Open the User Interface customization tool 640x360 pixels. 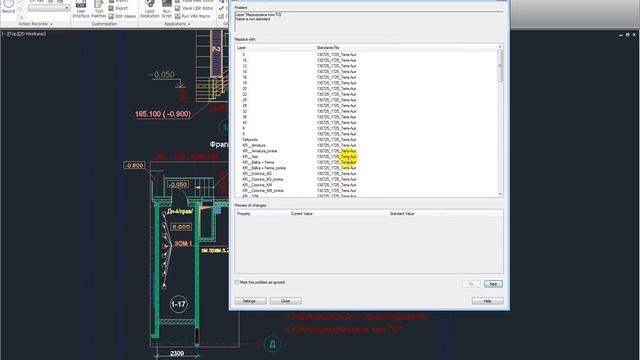tap(81, 9)
